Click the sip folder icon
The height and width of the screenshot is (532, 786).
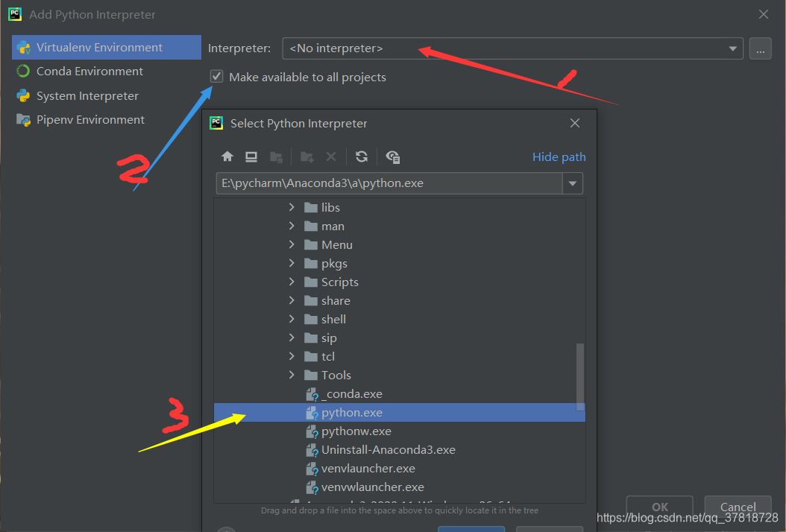[311, 338]
